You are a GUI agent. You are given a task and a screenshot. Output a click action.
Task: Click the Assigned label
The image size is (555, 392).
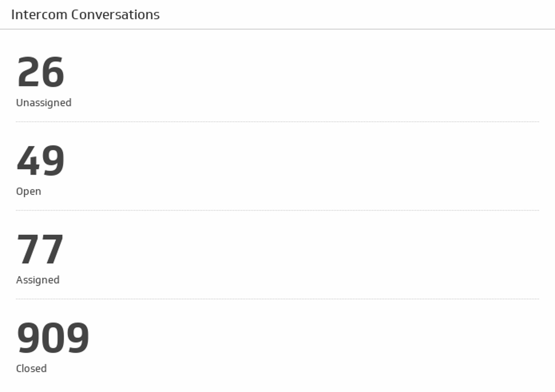tap(38, 280)
